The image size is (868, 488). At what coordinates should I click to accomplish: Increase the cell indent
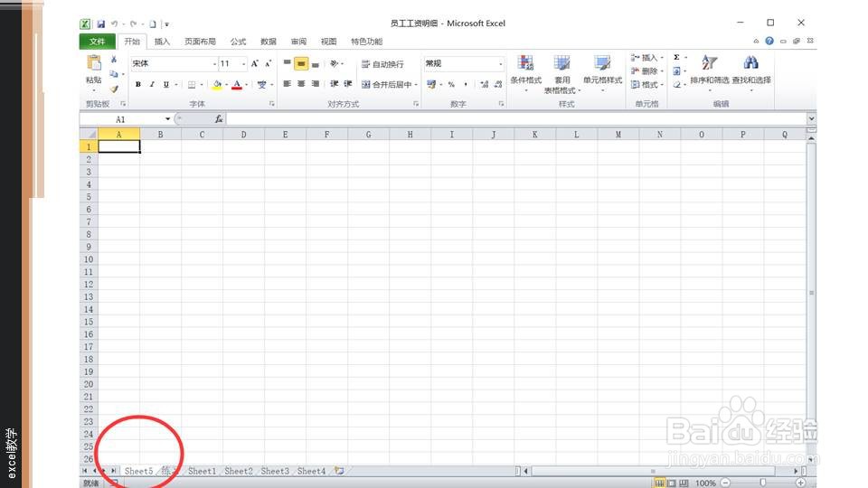tap(347, 84)
